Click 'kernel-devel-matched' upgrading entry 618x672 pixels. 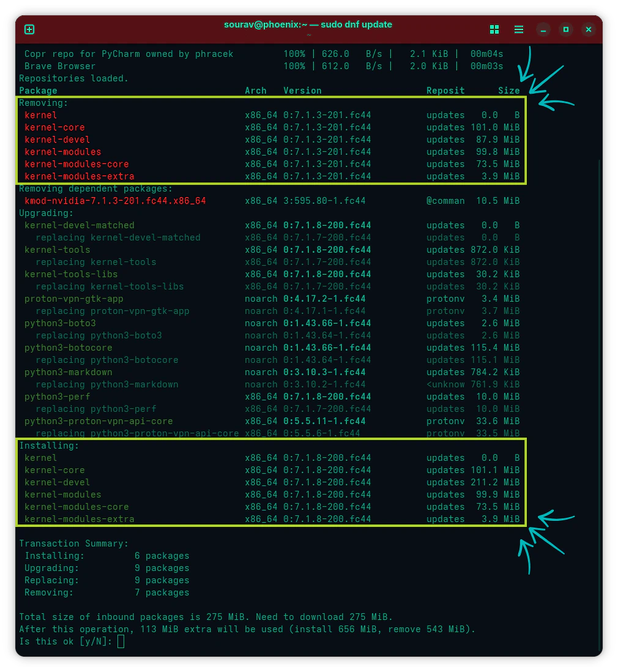(x=80, y=225)
